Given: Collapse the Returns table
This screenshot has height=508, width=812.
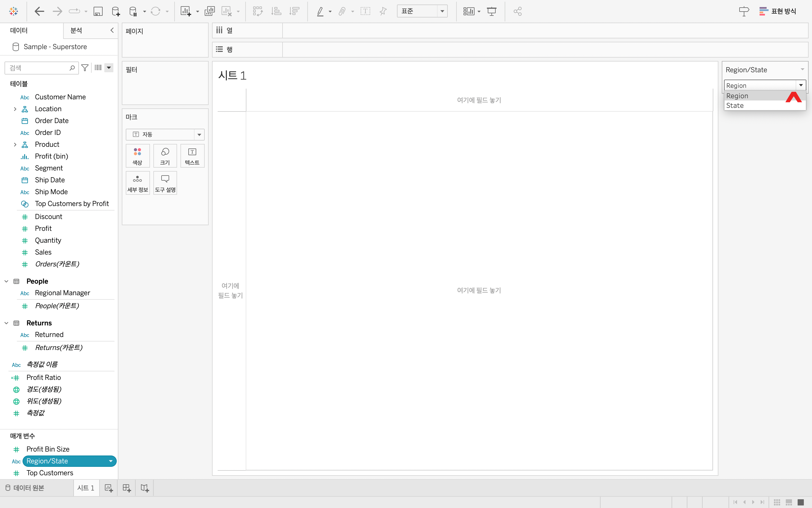Looking at the screenshot, I should coord(6,323).
